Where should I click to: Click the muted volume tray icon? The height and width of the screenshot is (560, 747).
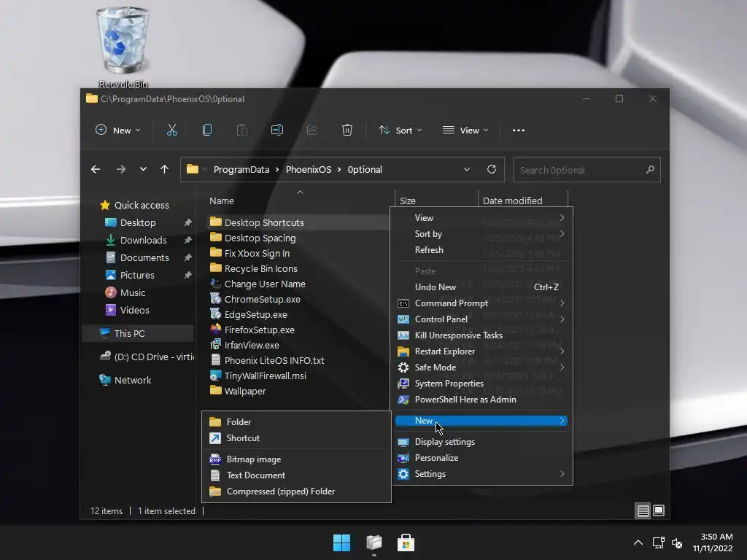tap(677, 542)
